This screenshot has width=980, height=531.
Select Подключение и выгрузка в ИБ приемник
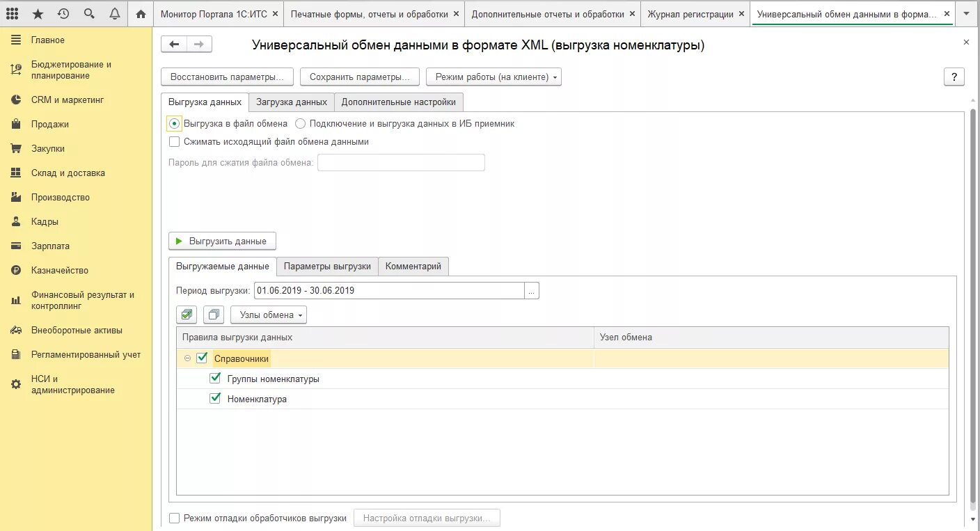coord(301,123)
